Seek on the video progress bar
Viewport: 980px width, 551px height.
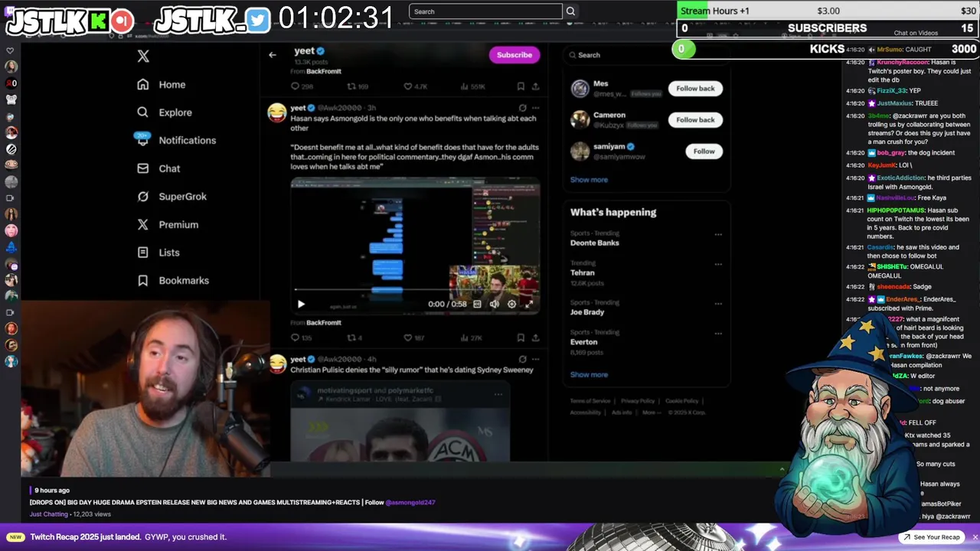click(414, 291)
